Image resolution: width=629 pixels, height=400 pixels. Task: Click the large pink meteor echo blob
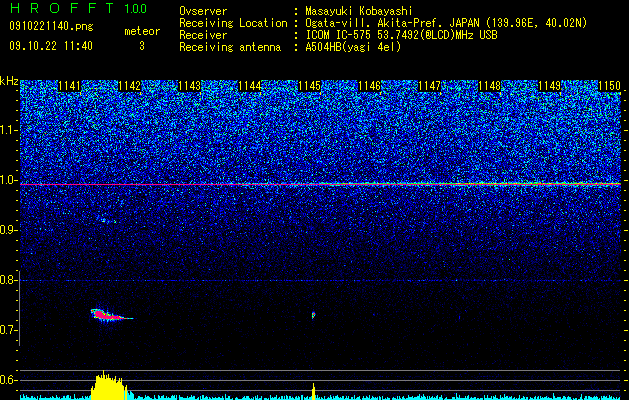coord(108,315)
